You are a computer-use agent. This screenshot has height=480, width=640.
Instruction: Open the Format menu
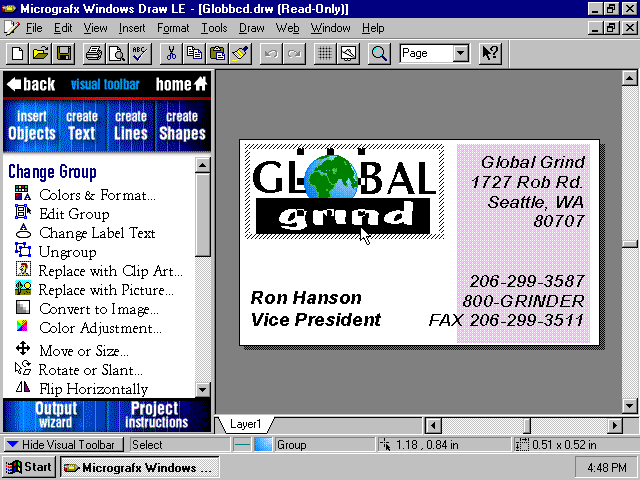[x=173, y=28]
